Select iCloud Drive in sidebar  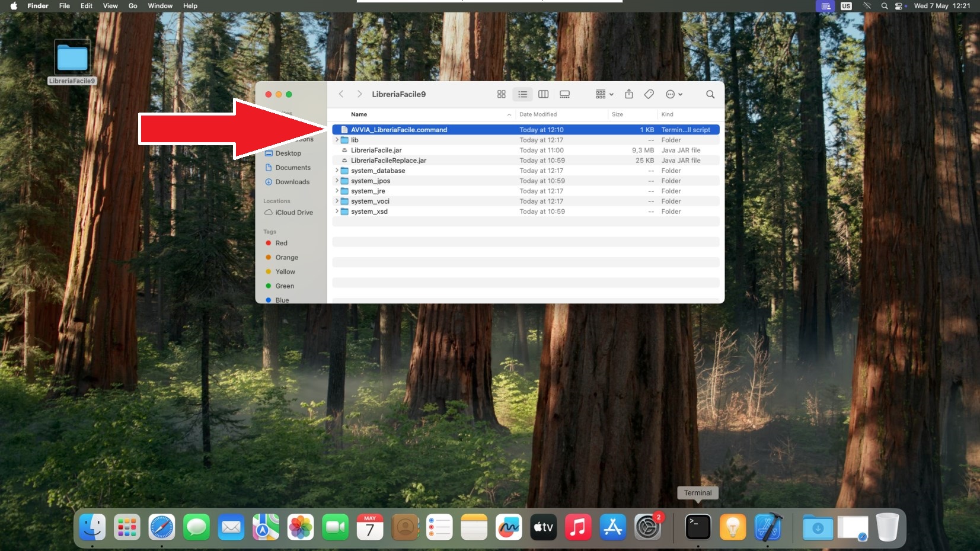pyautogui.click(x=294, y=212)
